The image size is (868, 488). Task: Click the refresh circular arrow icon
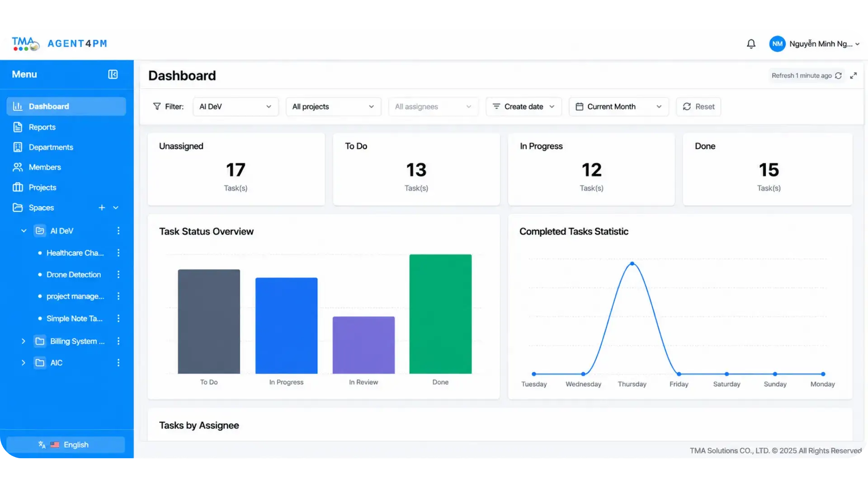(838, 75)
